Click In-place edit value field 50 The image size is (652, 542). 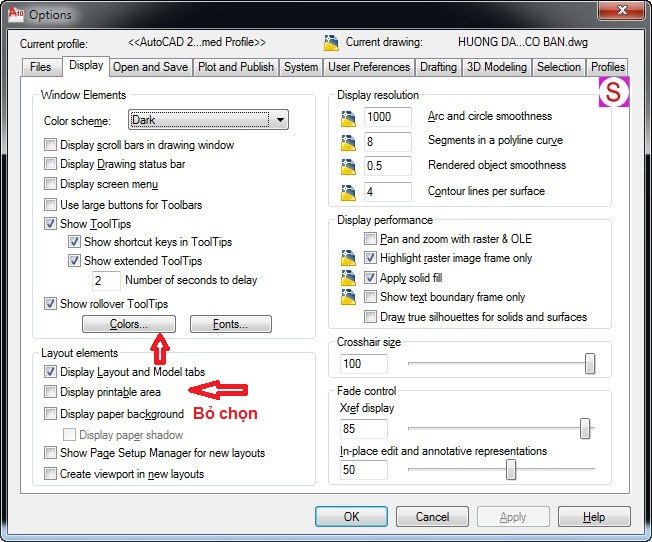tap(363, 470)
